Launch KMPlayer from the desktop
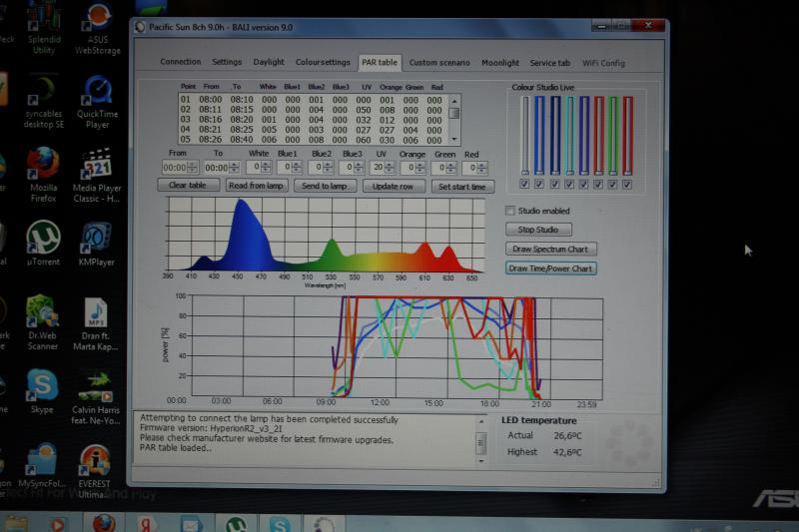Viewport: 799px width, 532px height. [97, 240]
